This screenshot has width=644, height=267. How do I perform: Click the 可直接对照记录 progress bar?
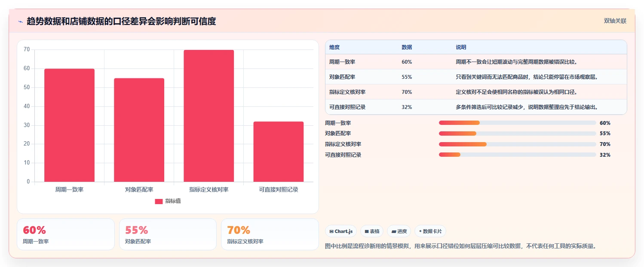pyautogui.click(x=517, y=155)
